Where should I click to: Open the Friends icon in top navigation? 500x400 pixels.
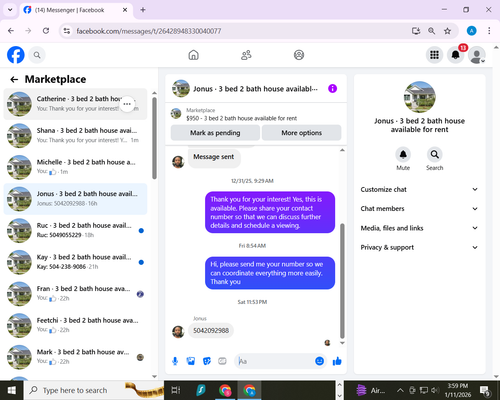click(x=246, y=55)
